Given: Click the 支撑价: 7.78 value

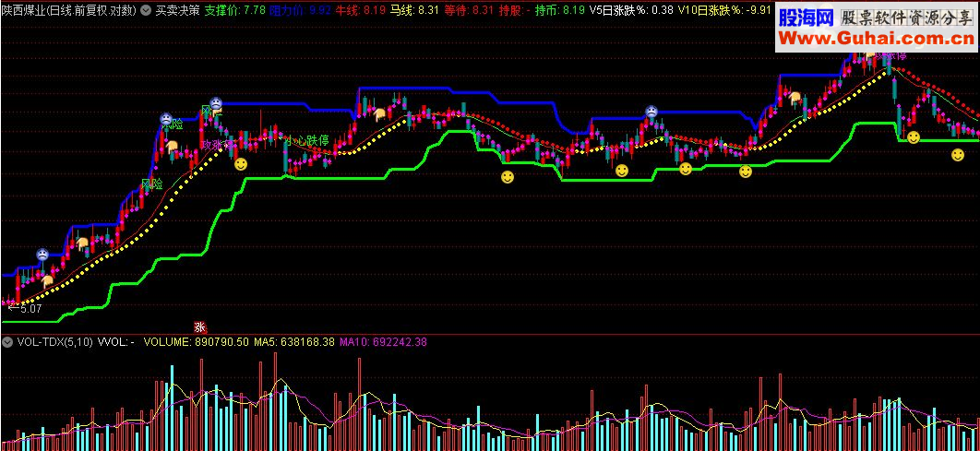Looking at the screenshot, I should point(235,10).
